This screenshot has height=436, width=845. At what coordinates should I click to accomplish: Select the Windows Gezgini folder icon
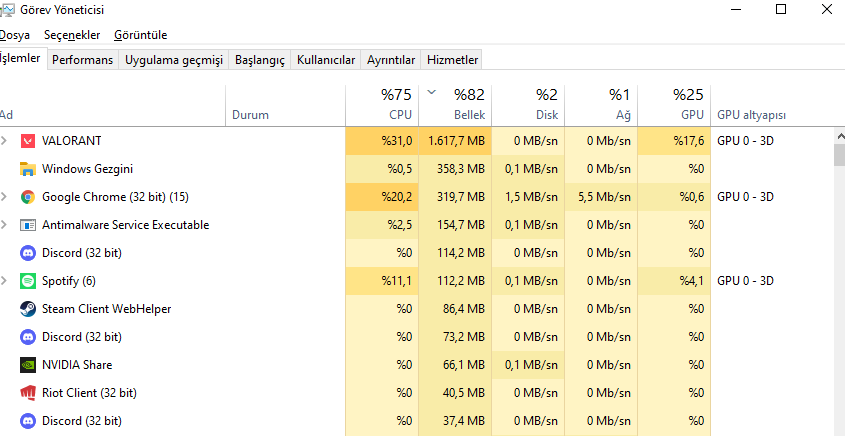pos(27,169)
